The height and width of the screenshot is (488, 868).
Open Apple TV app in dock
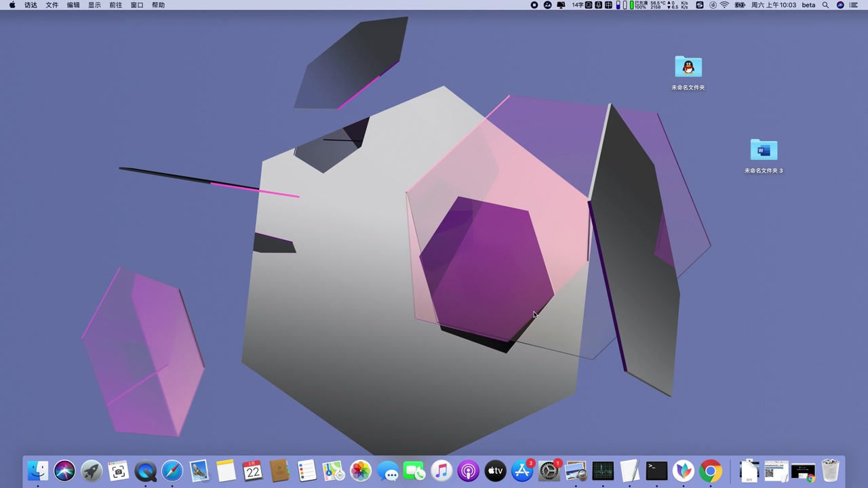click(x=495, y=470)
